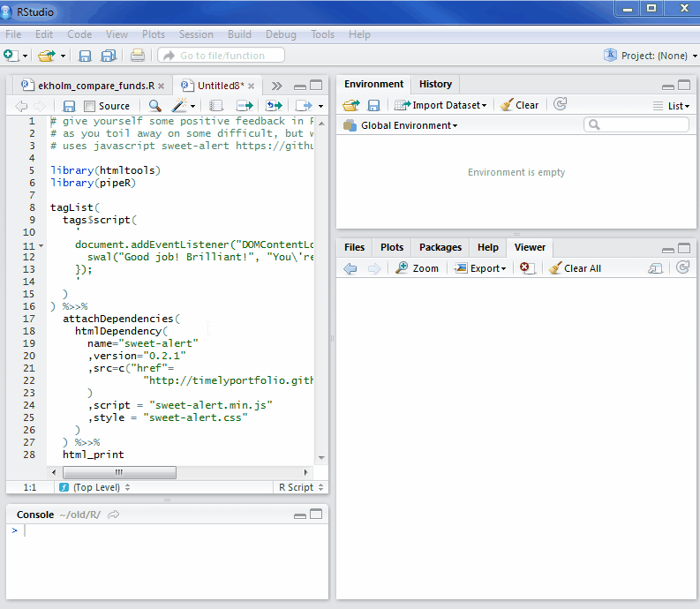Click the Environment search box

tap(636, 124)
